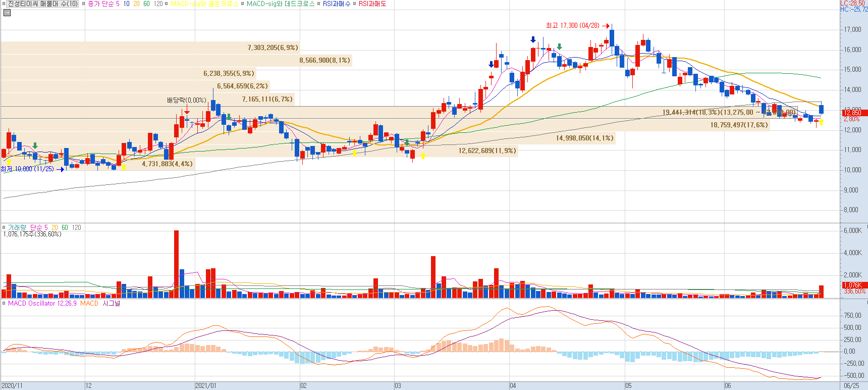This screenshot has width=868, height=390.
Task: Click the 1,076,175주(336.60%) volume readout
Action: coord(32,234)
